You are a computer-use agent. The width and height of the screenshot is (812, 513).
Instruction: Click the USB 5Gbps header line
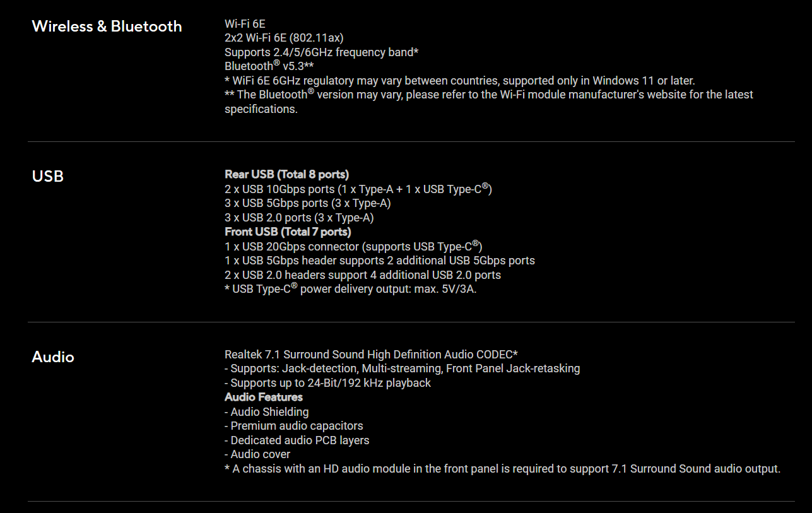(380, 261)
